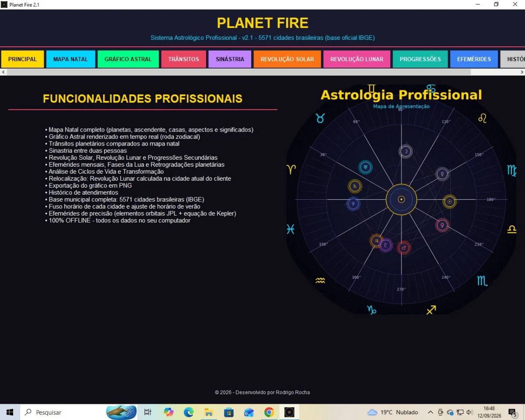The image size is (525, 420).
Task: Expand the system tray hidden icons chevron
Action: pos(430,412)
